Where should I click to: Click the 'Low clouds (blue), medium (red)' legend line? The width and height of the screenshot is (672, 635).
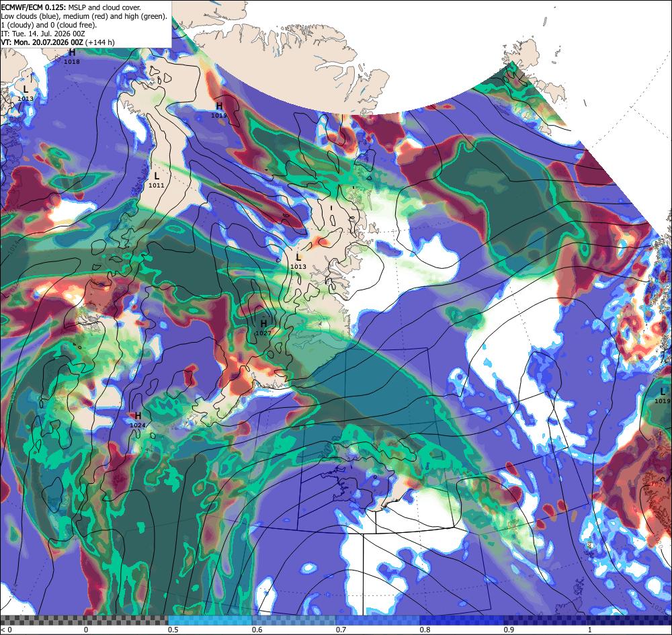pos(84,16)
